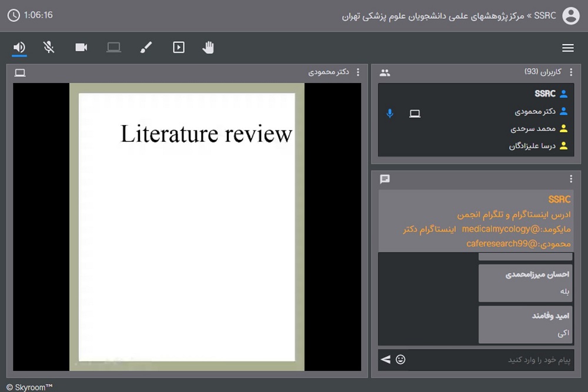Open the hamburger main menu
Image resolution: width=588 pixels, height=392 pixels.
pyautogui.click(x=567, y=48)
